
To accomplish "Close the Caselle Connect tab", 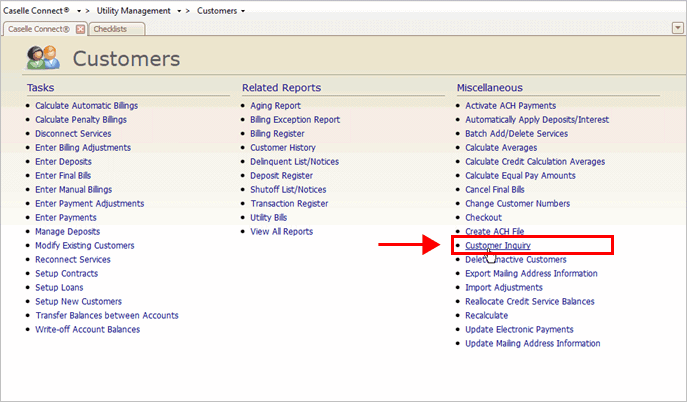I will 81,29.
